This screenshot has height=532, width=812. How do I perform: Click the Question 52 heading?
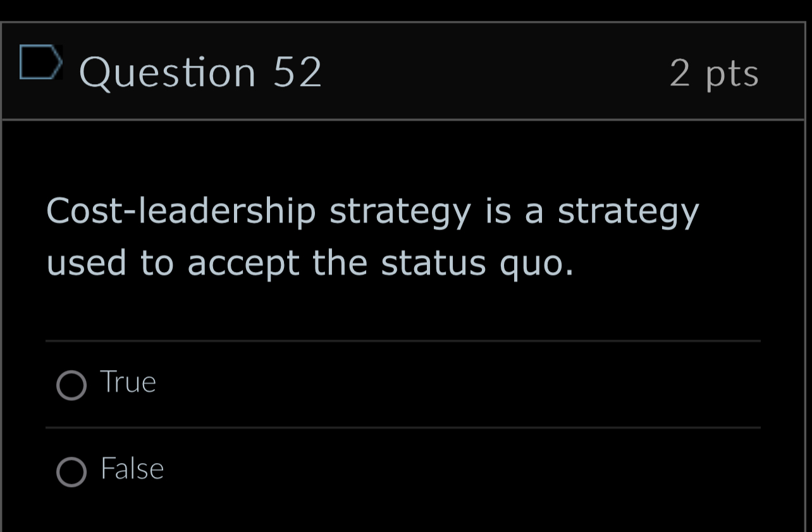coord(201,71)
